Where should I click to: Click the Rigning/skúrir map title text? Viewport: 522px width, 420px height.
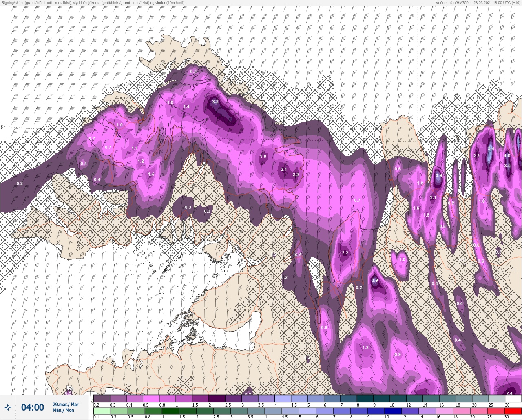tap(93, 2)
